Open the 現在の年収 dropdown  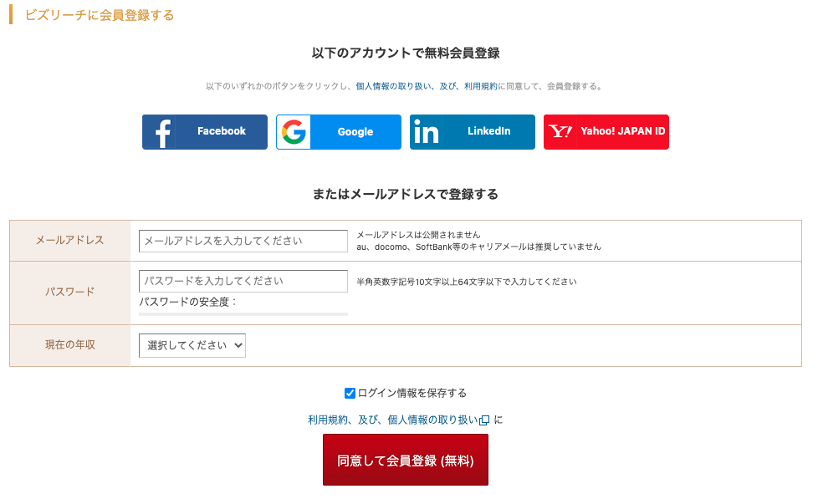192,345
